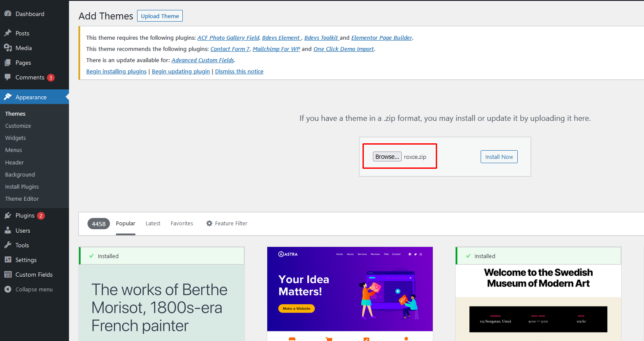Click the Appearance paintbrush icon
Screen dimensions: 644x341
pyautogui.click(x=8, y=97)
